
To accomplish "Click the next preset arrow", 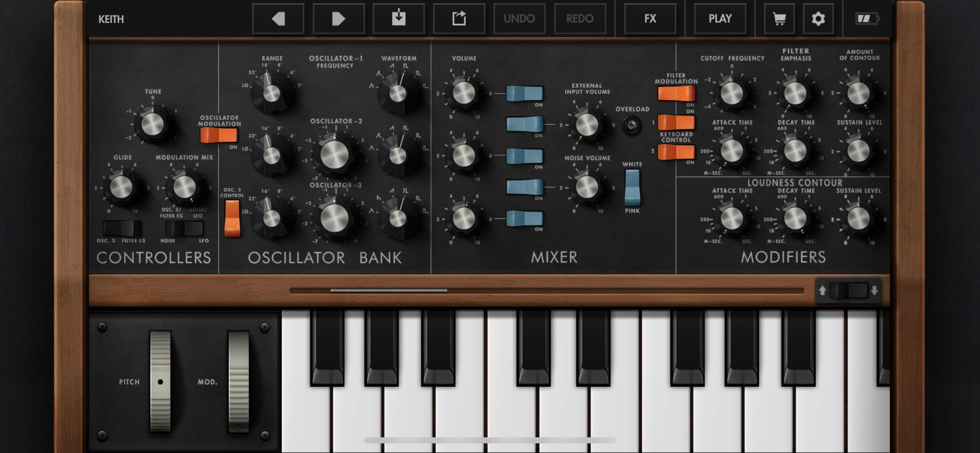I will [338, 18].
